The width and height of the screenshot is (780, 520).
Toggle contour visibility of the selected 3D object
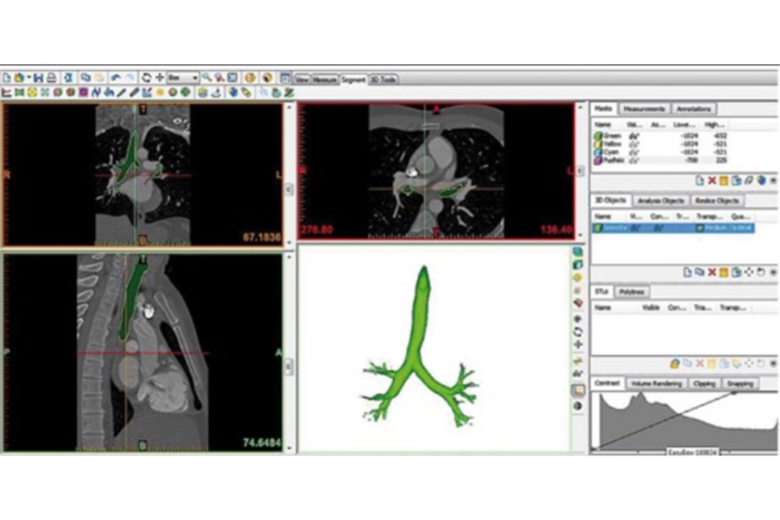point(659,228)
